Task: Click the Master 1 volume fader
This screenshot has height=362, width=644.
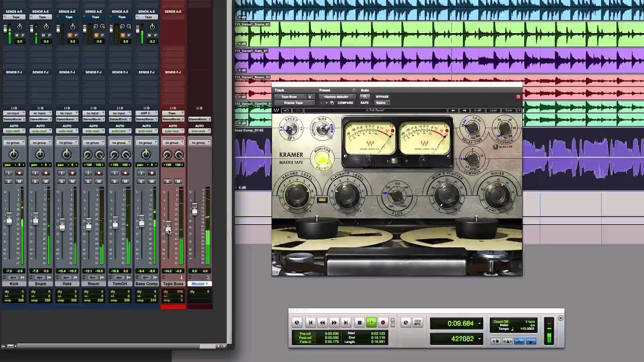Action: (195, 210)
